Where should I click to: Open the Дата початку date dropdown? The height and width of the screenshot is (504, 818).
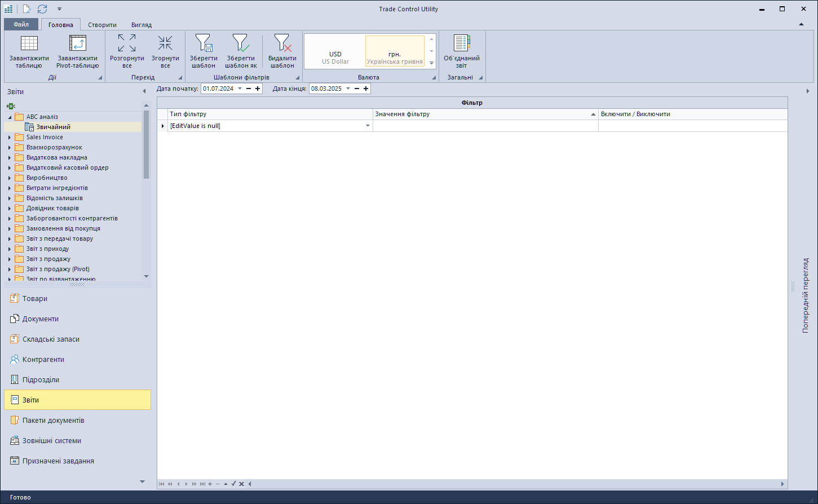(240, 89)
